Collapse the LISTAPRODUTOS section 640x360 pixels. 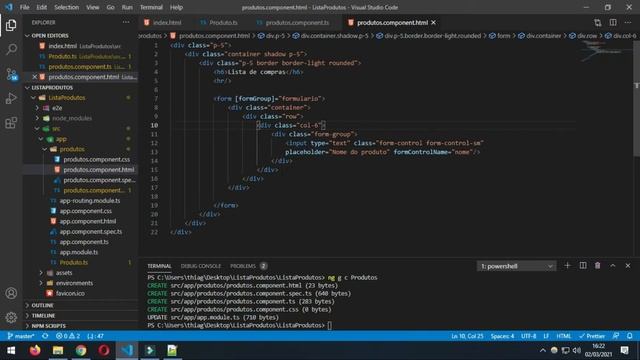pos(27,87)
